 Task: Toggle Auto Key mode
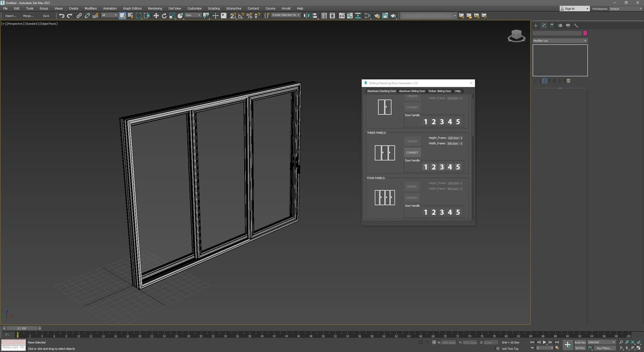[580, 342]
